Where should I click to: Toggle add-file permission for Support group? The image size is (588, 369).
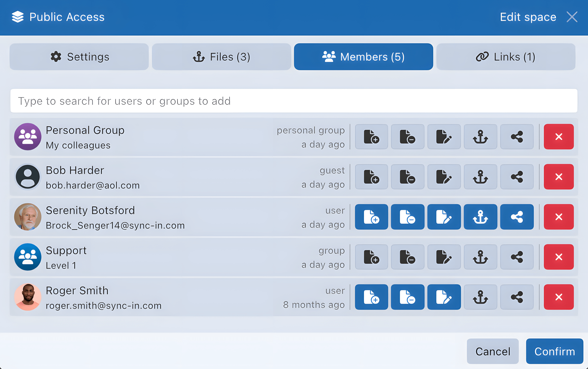point(371,257)
